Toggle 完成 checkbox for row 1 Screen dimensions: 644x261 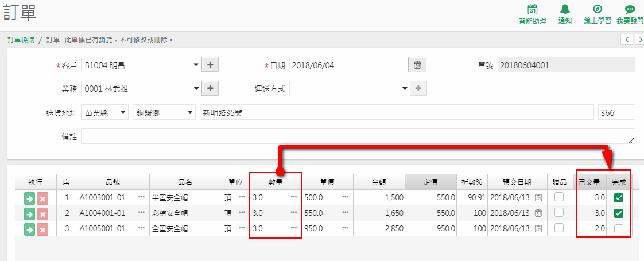point(619,198)
